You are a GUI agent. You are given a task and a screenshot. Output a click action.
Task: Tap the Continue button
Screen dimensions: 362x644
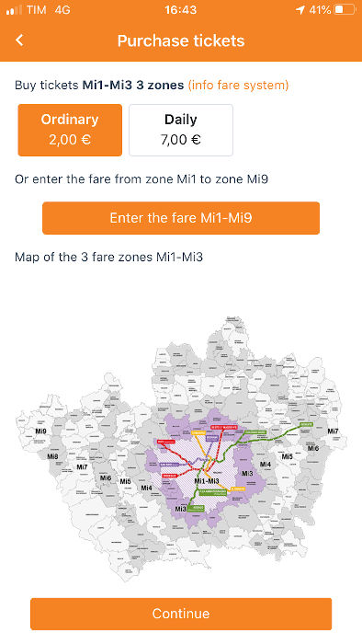click(x=181, y=614)
